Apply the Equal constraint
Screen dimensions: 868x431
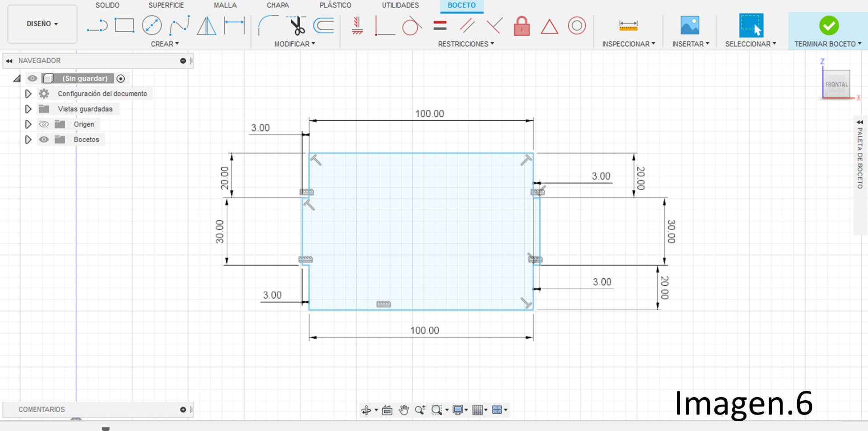(x=440, y=25)
